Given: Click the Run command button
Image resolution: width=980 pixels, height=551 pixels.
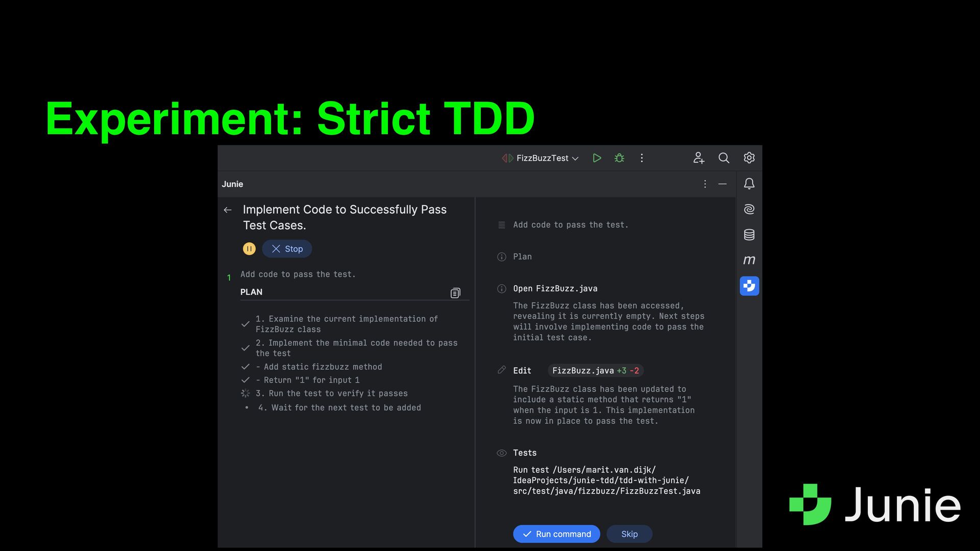Looking at the screenshot, I should tap(556, 534).
